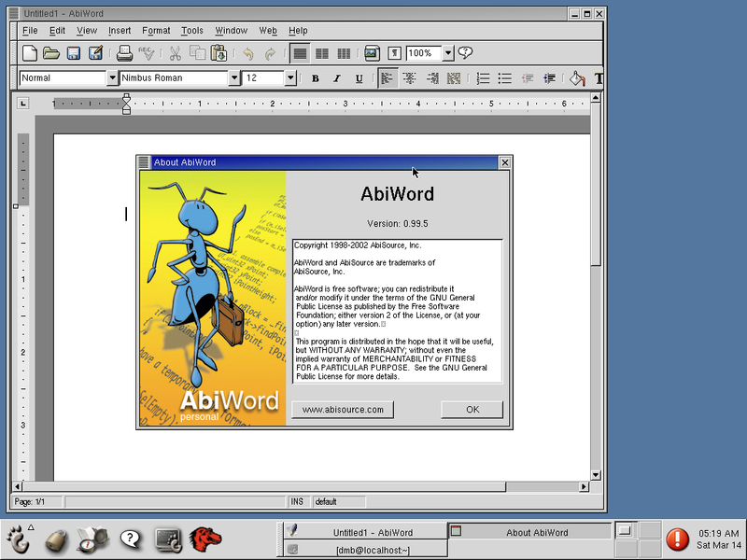Toggle italic formatting

click(x=337, y=78)
